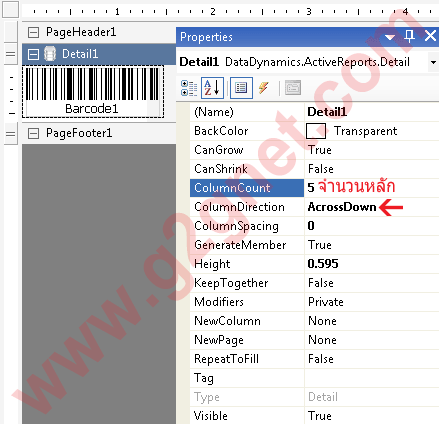Select the PageHeader1 section bar
Screen dimensions: 439x424
[x=99, y=33]
